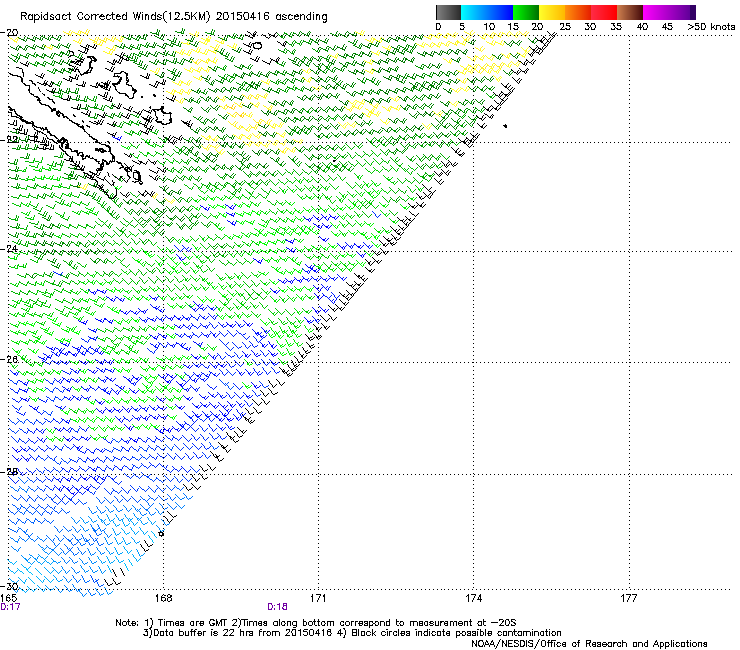
Task: Click the longitude label '174'
Action: (x=473, y=598)
